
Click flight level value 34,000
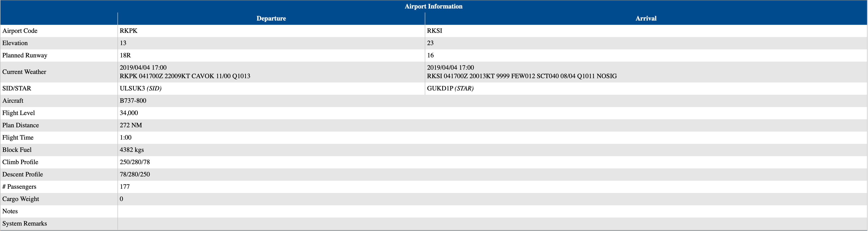[x=129, y=113]
